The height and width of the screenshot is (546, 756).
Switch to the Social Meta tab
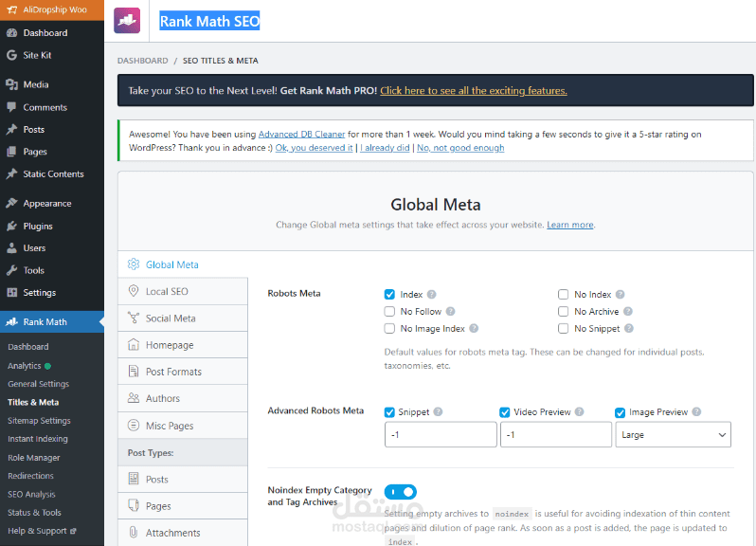pos(183,318)
